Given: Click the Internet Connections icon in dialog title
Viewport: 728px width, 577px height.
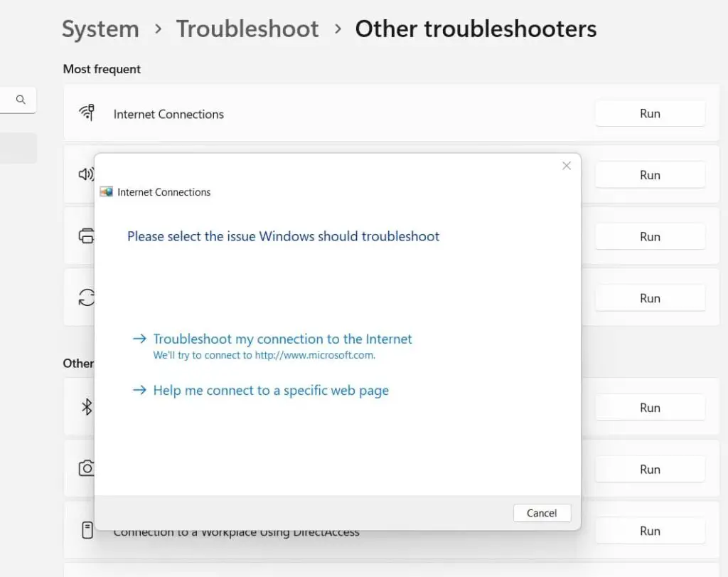Looking at the screenshot, I should click(107, 191).
